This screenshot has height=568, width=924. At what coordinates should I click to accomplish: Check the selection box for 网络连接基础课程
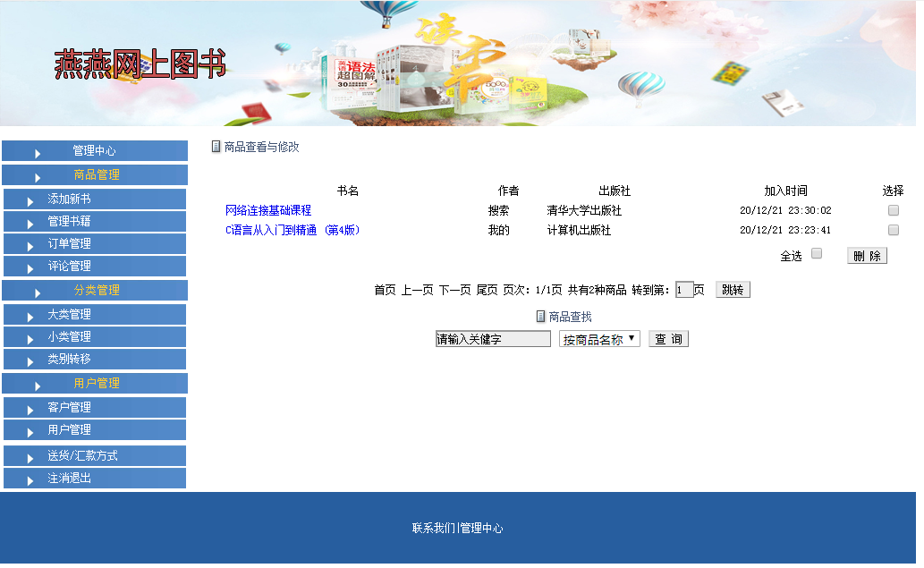coord(893,209)
